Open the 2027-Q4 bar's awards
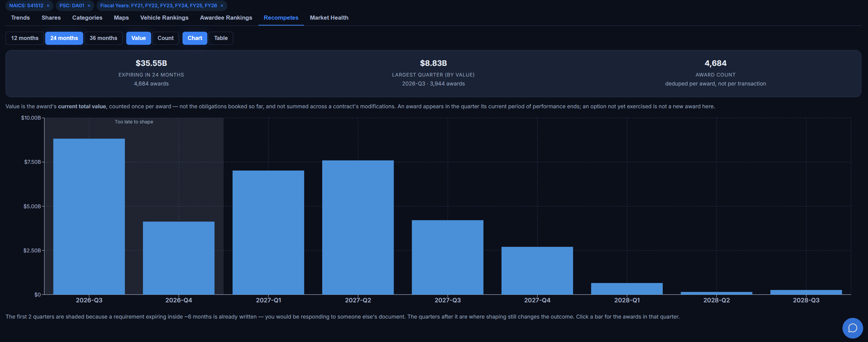868x342 pixels. click(537, 271)
